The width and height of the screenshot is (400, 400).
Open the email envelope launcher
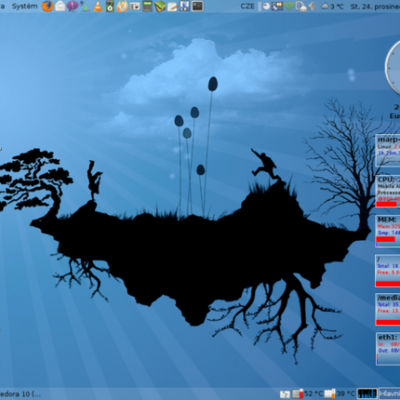pyautogui.click(x=60, y=6)
